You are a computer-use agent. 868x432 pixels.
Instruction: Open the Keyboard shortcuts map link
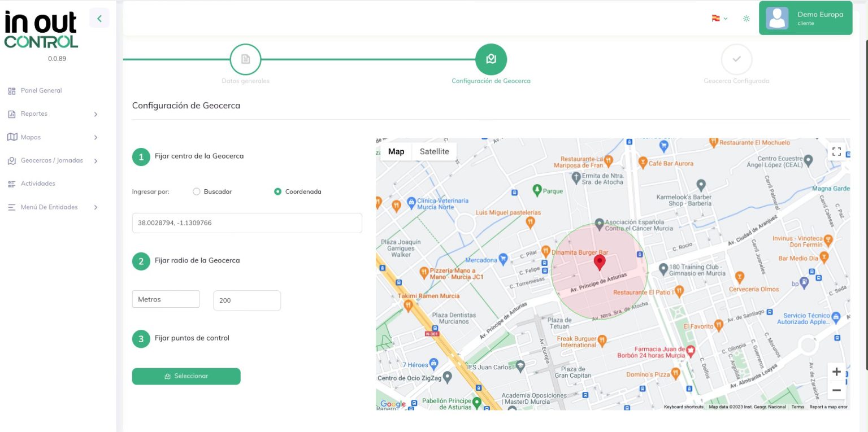point(683,407)
